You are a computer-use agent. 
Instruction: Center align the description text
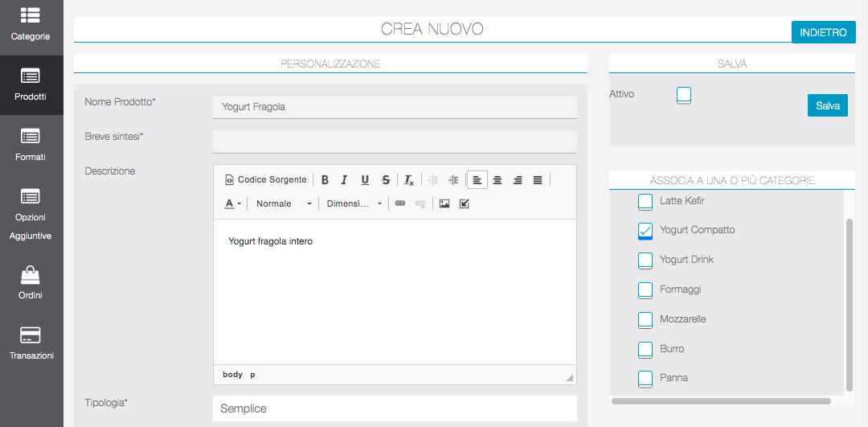click(497, 180)
